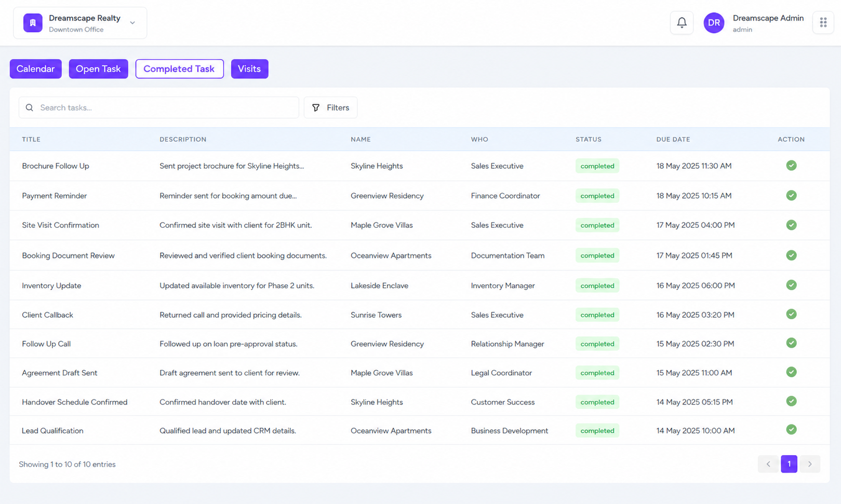Click the Site Visit Confirmation title
This screenshot has width=841, height=504.
60,225
